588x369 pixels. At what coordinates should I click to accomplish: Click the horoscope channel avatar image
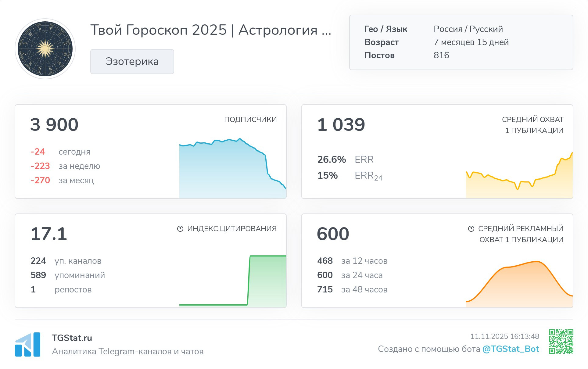tap(45, 49)
